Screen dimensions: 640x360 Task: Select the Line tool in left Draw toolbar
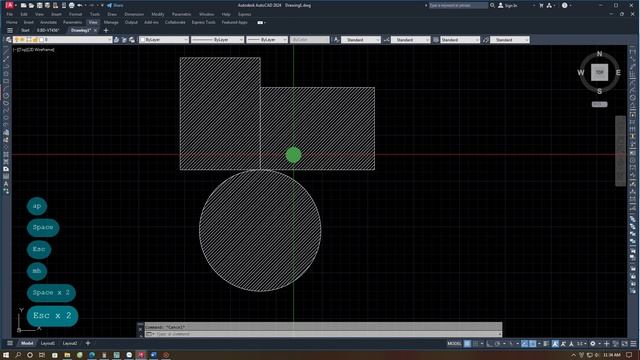[6, 51]
